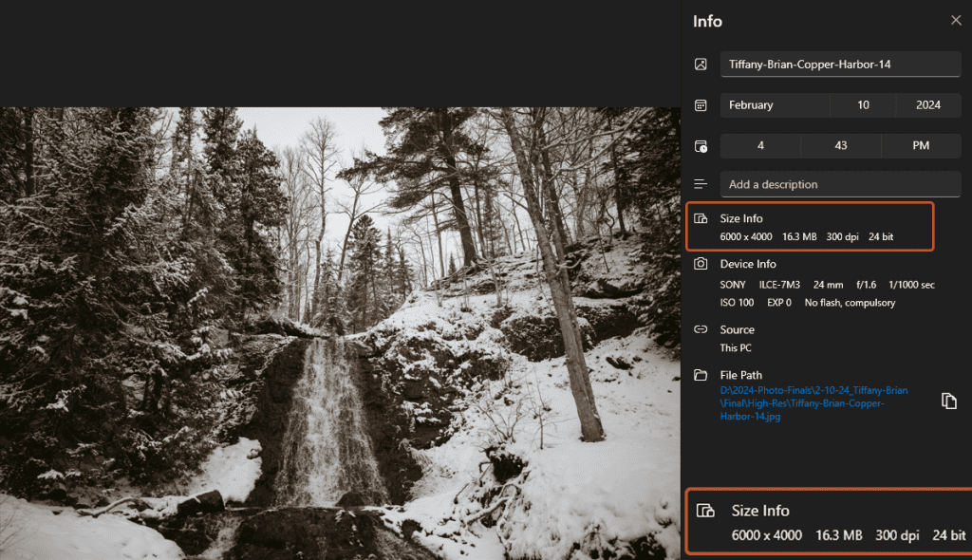Edit the file name field Tiffany-Brian-Copper-Harbor-14
This screenshot has height=560, width=972.
[840, 65]
